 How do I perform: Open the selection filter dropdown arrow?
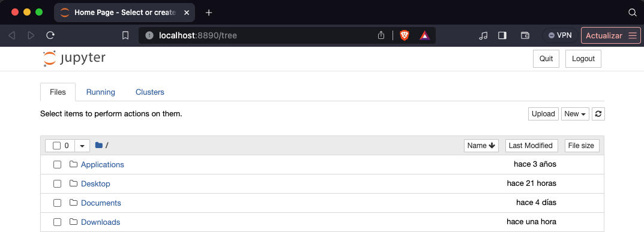point(82,146)
